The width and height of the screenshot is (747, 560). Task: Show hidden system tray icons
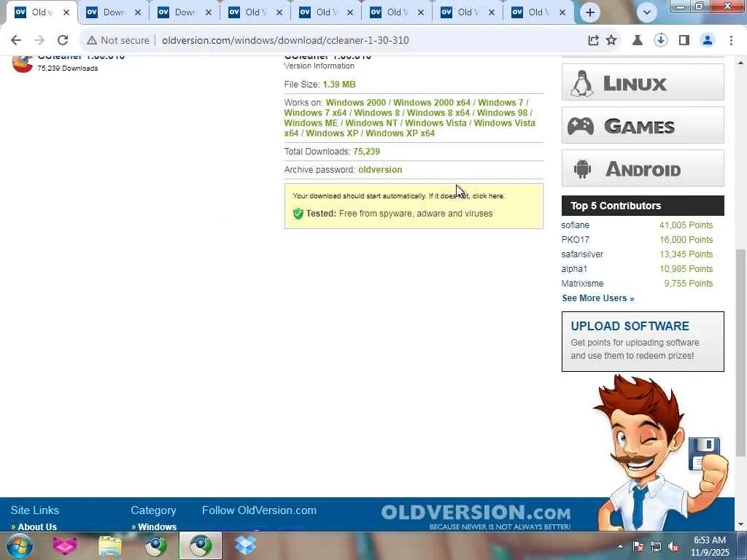point(620,547)
